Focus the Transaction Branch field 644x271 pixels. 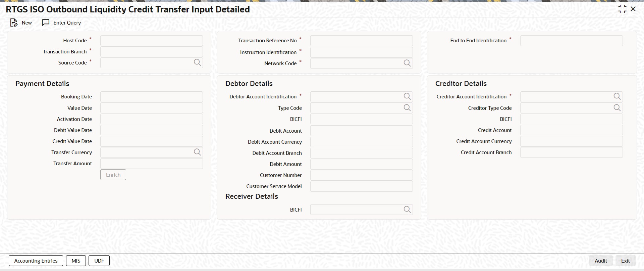click(152, 52)
